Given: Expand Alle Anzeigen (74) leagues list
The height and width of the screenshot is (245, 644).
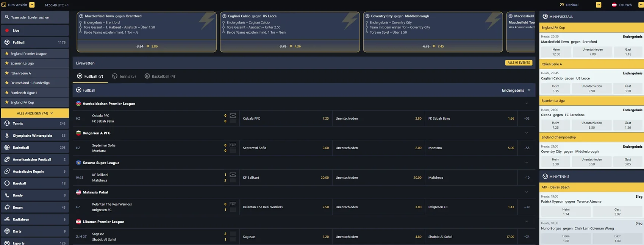Looking at the screenshot, I should [x=35, y=113].
